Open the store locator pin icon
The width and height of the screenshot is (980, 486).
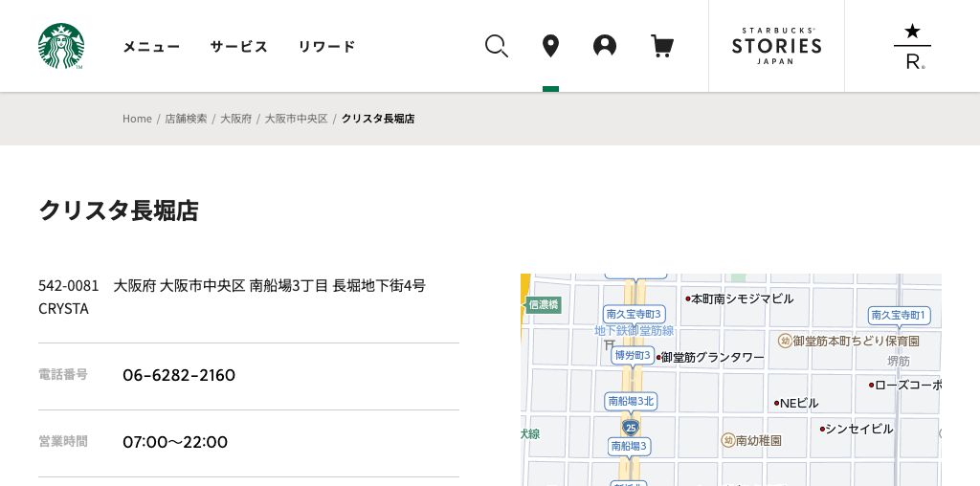pos(550,46)
